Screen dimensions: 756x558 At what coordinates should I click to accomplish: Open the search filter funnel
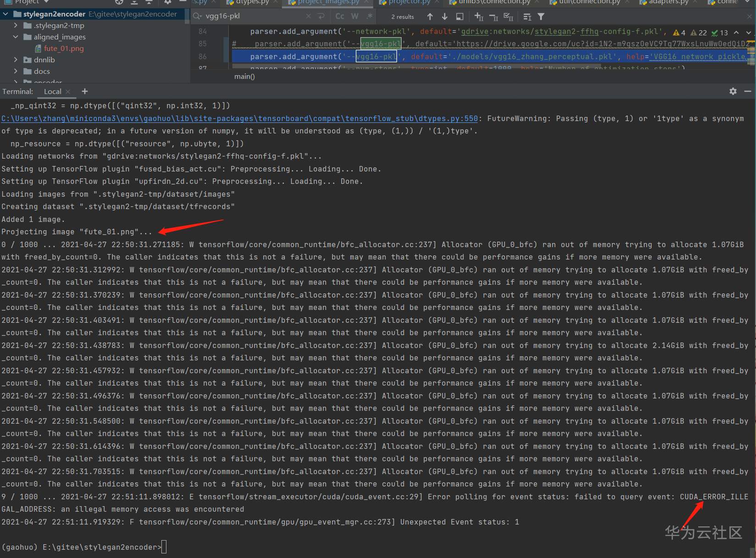pyautogui.click(x=541, y=17)
